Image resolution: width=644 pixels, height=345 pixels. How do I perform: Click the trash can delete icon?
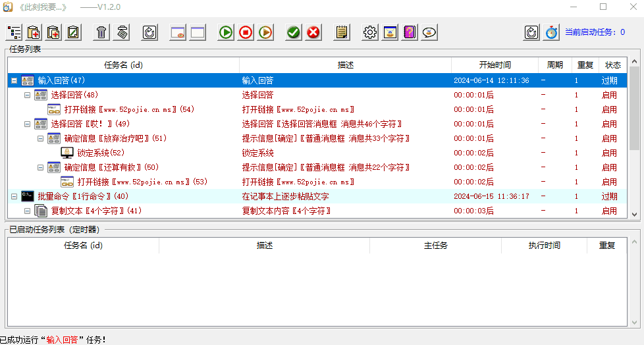[101, 32]
